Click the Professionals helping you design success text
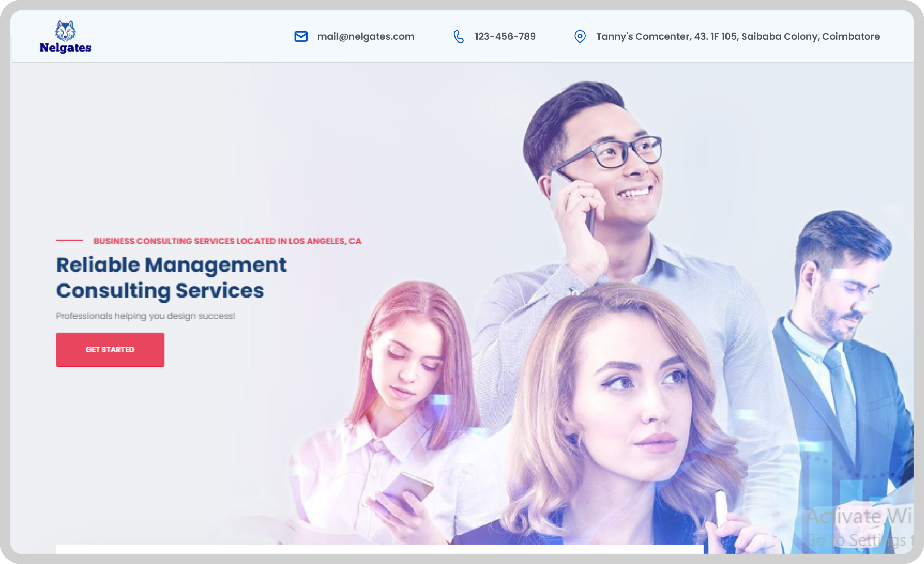 click(145, 316)
